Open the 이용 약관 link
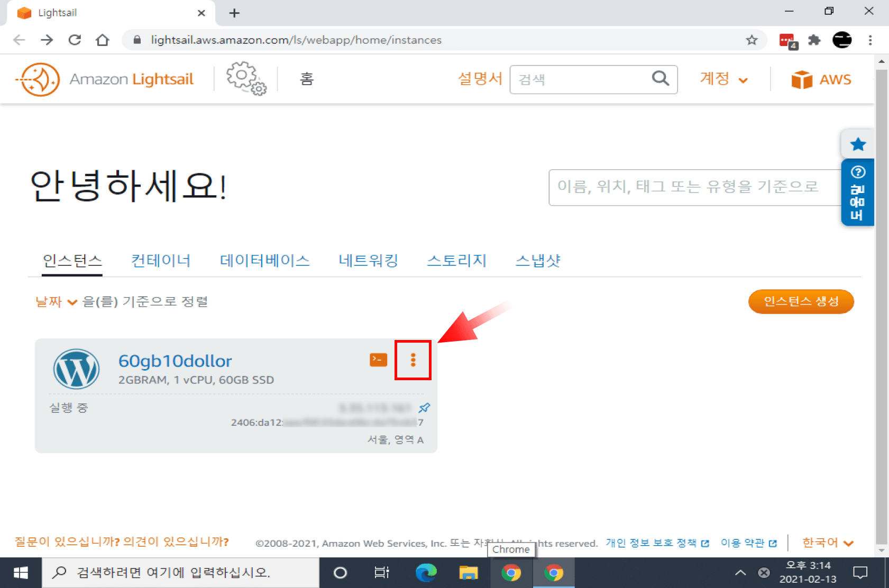Image resolution: width=889 pixels, height=588 pixels. click(748, 543)
